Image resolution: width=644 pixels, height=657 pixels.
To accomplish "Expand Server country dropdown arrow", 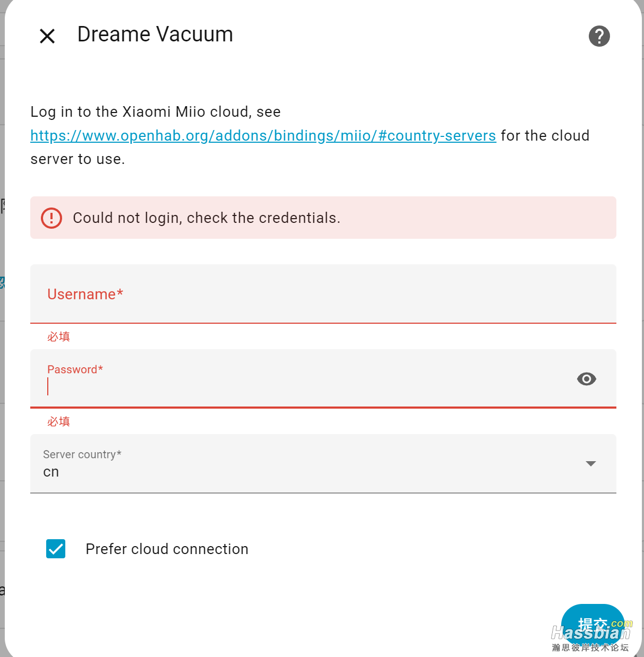I will 590,464.
